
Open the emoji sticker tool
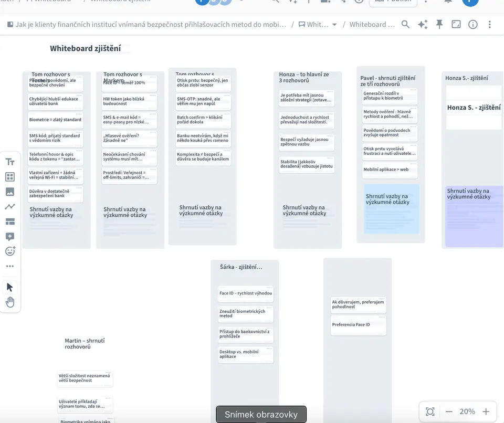click(10, 251)
